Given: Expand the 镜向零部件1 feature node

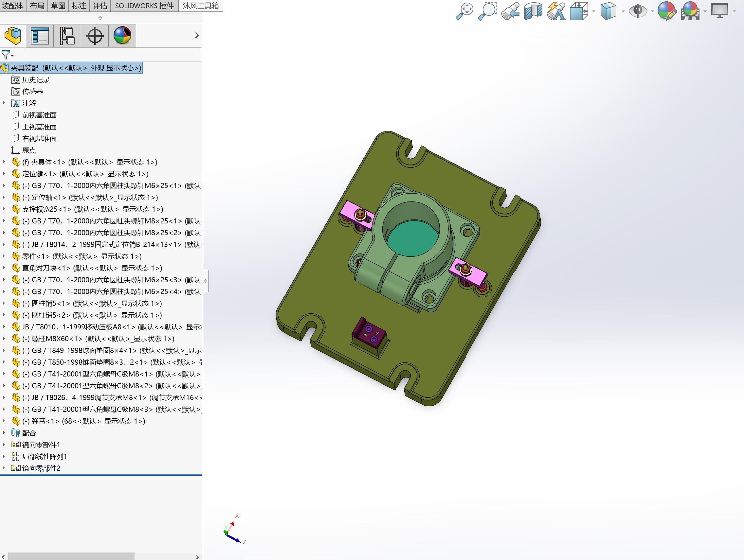Looking at the screenshot, I should 4,445.
